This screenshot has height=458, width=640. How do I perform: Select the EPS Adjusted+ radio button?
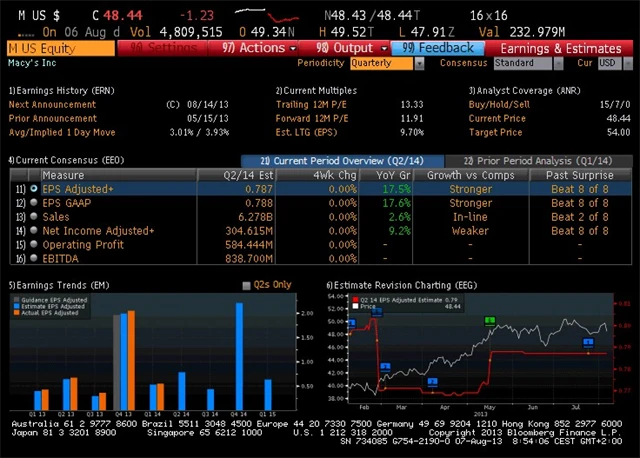pyautogui.click(x=35, y=188)
